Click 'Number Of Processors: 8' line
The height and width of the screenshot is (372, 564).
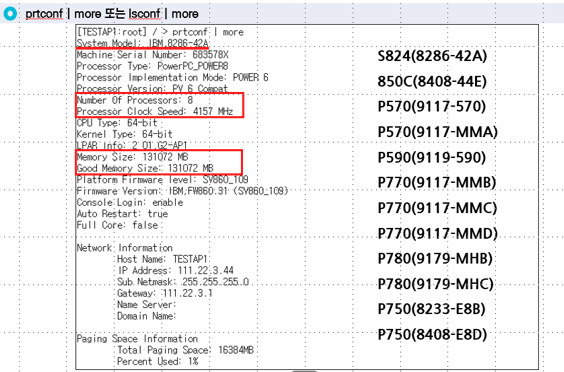(135, 100)
